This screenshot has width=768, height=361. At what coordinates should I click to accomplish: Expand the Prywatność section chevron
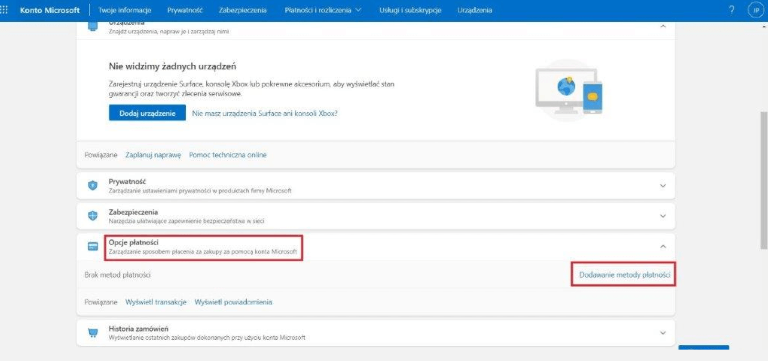(663, 186)
